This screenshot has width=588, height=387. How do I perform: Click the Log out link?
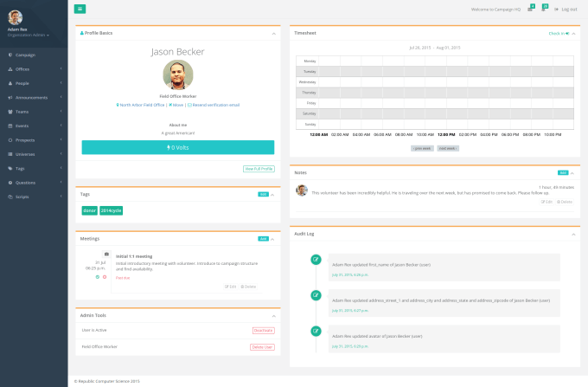(566, 10)
